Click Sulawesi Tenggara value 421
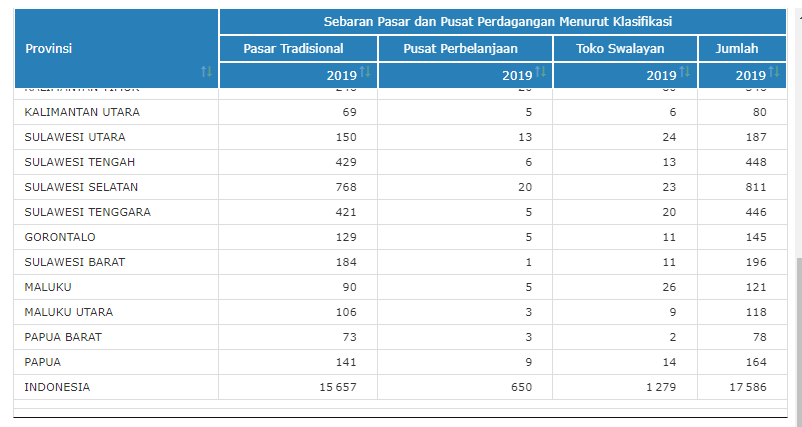Image resolution: width=802 pixels, height=427 pixels. pyautogui.click(x=346, y=212)
